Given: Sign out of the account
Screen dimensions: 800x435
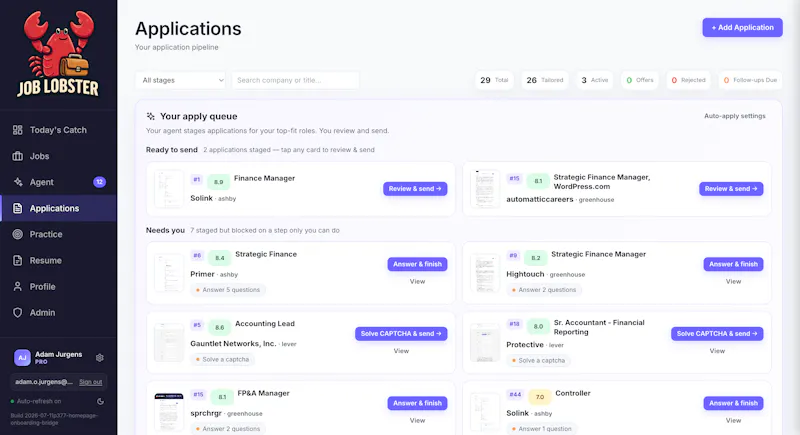Looking at the screenshot, I should [x=90, y=382].
